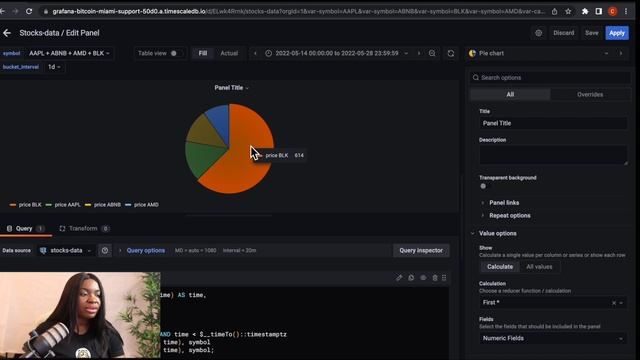Screen dimensions: 640x360
Task: Click price AMD legend color swatch
Action: (128, 205)
